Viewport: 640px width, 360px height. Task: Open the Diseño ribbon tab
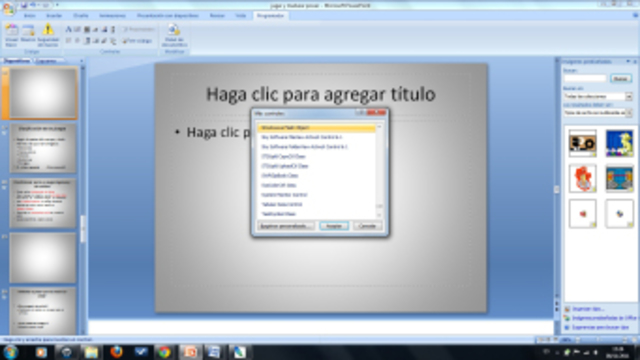click(x=81, y=16)
